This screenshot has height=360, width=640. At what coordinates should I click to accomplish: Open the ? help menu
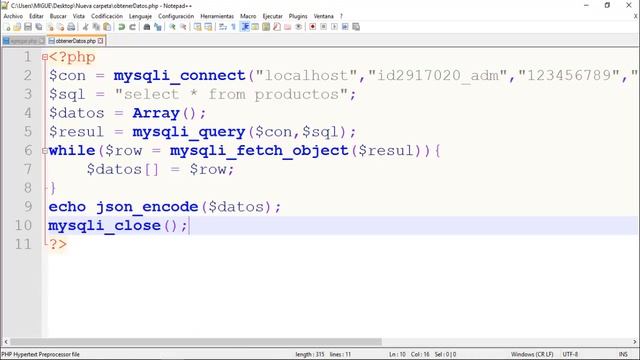341,16
